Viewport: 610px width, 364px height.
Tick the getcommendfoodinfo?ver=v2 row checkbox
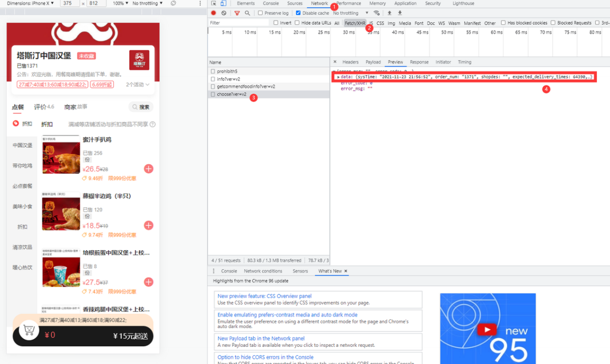(213, 87)
